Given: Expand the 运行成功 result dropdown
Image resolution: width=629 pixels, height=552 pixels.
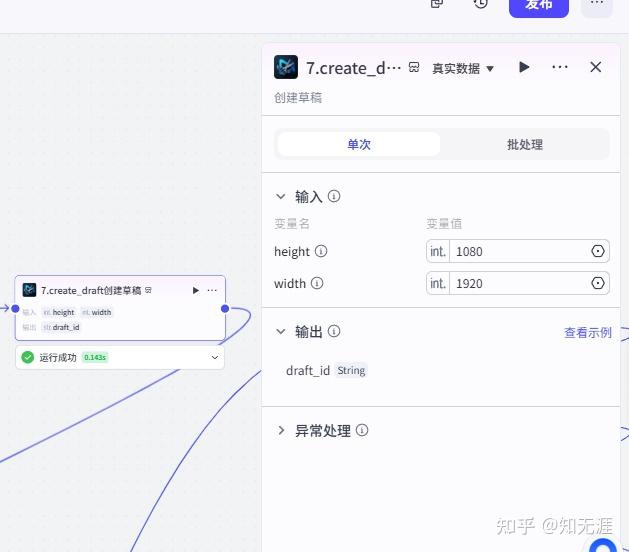Looking at the screenshot, I should [x=215, y=357].
